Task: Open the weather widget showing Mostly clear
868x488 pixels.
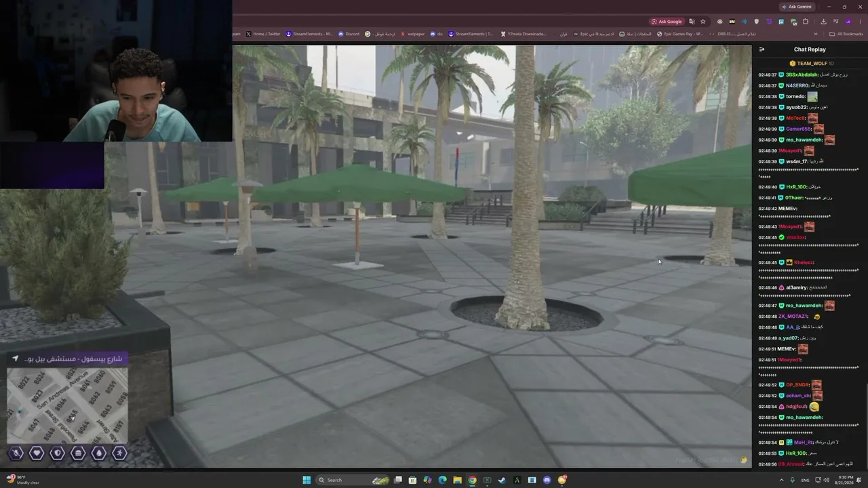Action: (x=24, y=480)
